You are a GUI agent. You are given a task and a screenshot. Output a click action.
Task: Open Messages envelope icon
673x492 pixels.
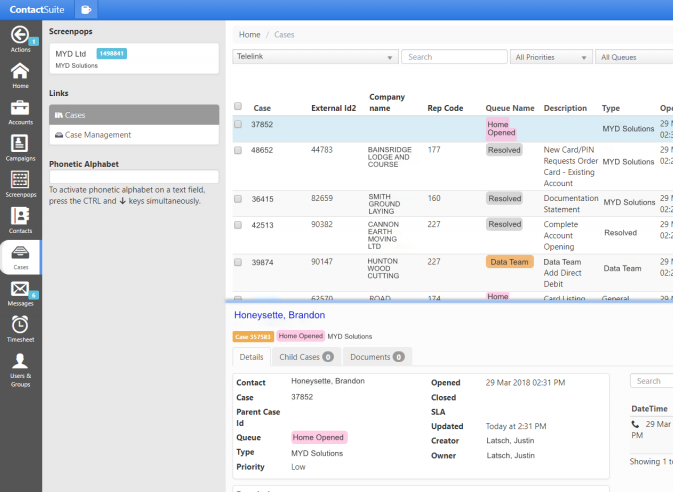tap(20, 289)
